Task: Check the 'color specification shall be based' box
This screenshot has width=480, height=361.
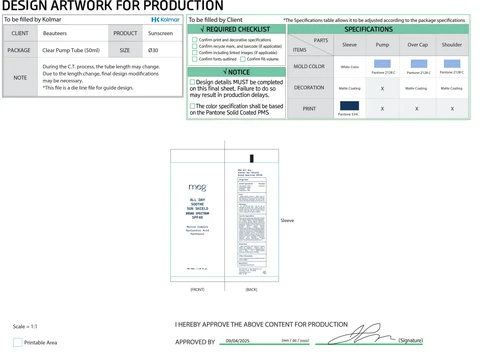Action: (192, 106)
